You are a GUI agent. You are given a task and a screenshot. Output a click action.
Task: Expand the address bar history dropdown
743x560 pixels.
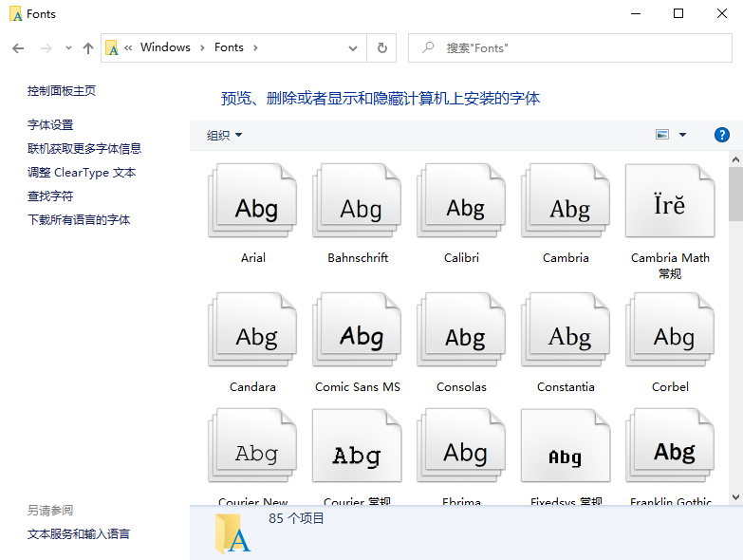[x=353, y=47]
